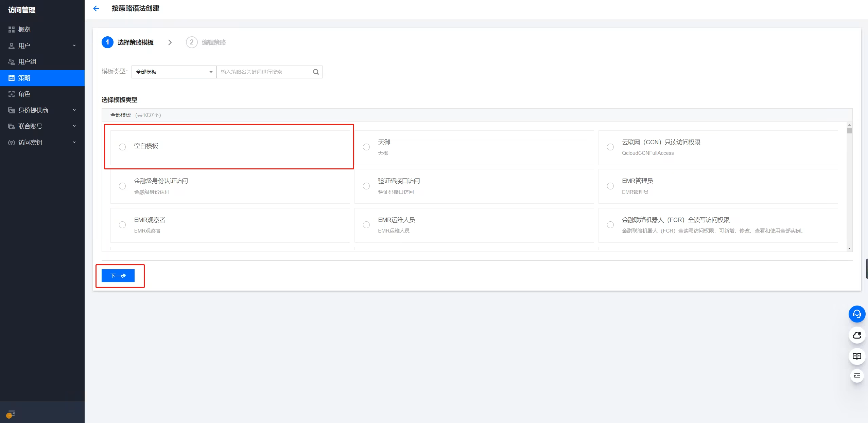
Task: Open the customer service headset icon
Action: coord(857,314)
